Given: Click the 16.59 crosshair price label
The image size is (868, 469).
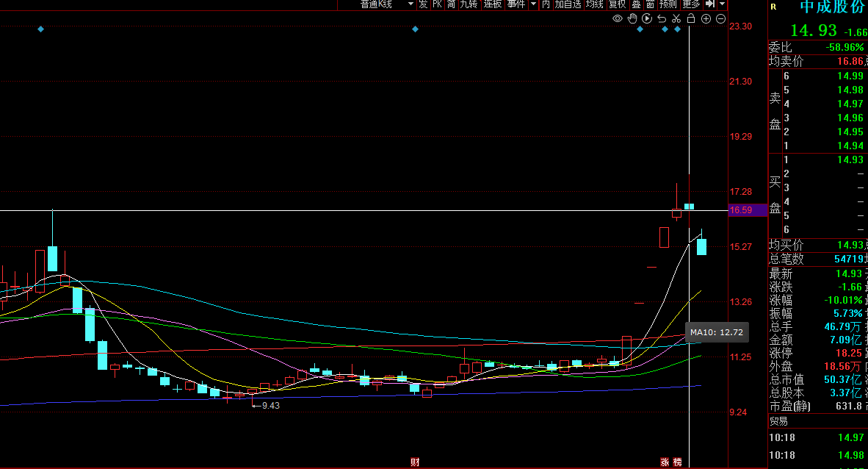Looking at the screenshot, I should click(741, 210).
